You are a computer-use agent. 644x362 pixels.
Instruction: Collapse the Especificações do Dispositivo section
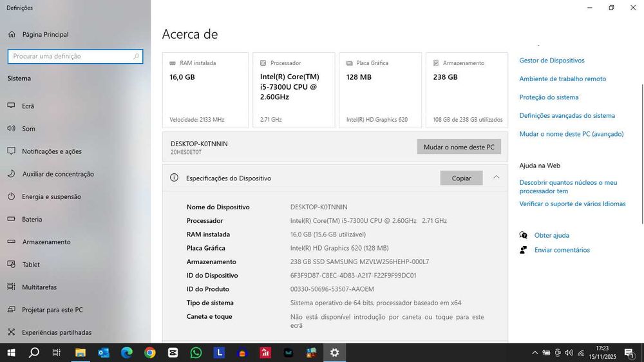[496, 178]
